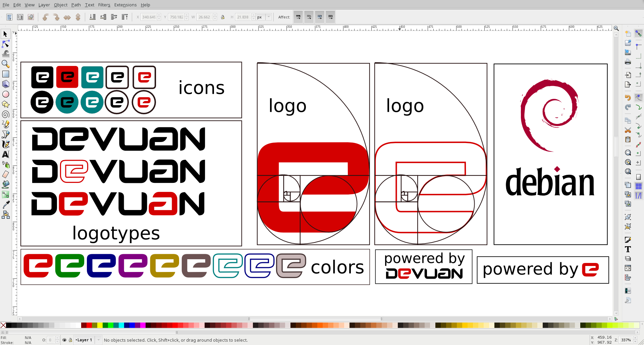Open the Edit menu
Viewport: 644px width, 345px height.
pyautogui.click(x=17, y=5)
